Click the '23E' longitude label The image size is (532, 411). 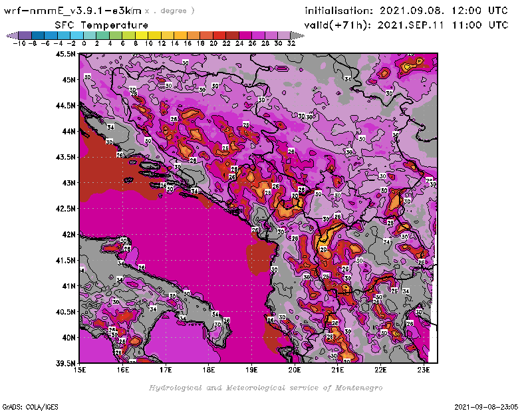(x=424, y=370)
